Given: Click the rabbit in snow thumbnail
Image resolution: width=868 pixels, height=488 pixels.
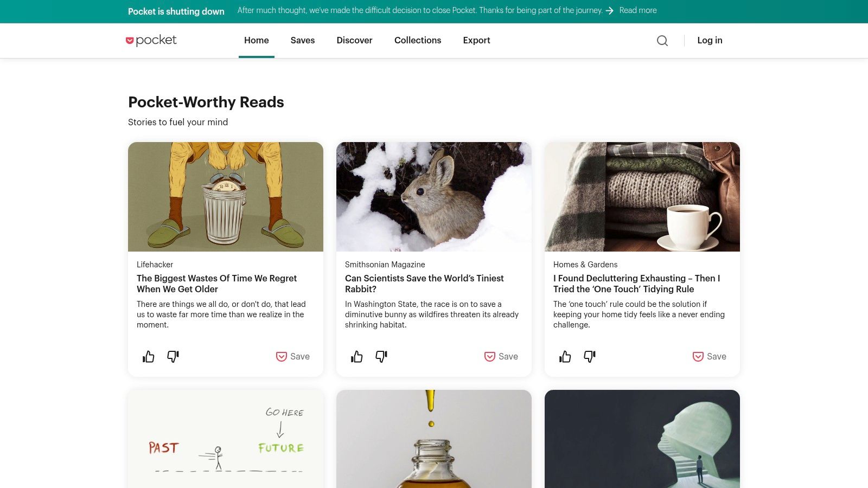Looking at the screenshot, I should (434, 197).
